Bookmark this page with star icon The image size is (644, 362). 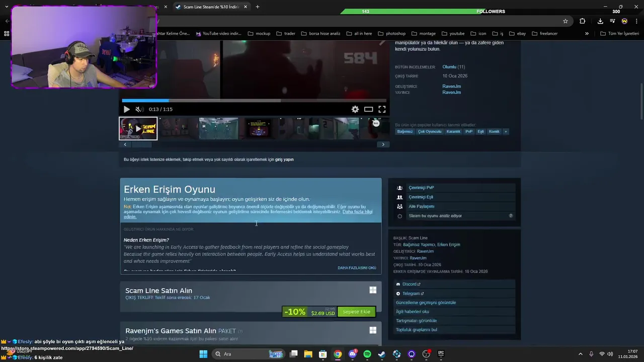566,21
